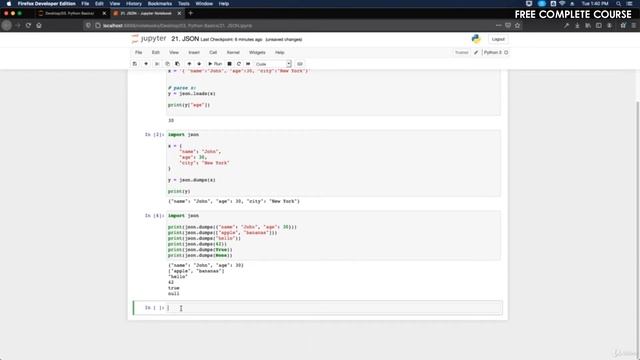Click the pencil edit-mode indicator icon
Viewport: 640px width, 360px height.
pos(476,53)
